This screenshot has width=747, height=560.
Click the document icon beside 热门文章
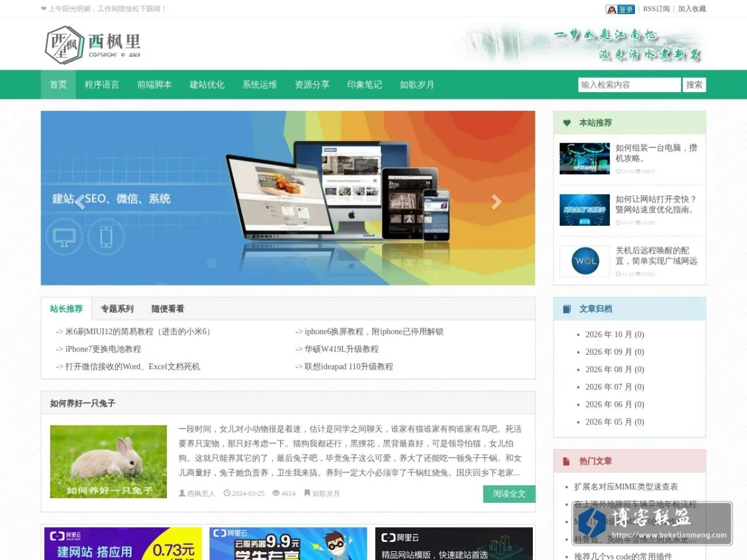(566, 461)
